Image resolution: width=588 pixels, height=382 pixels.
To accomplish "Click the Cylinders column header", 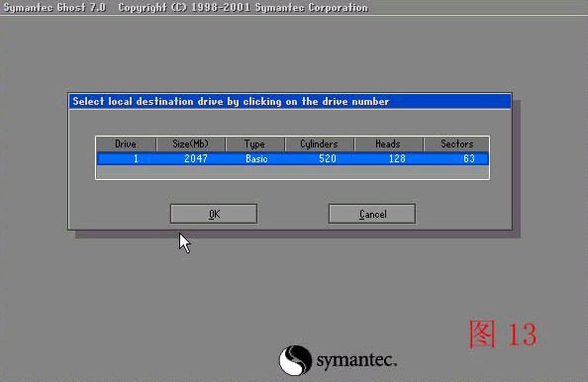I will click(x=320, y=143).
